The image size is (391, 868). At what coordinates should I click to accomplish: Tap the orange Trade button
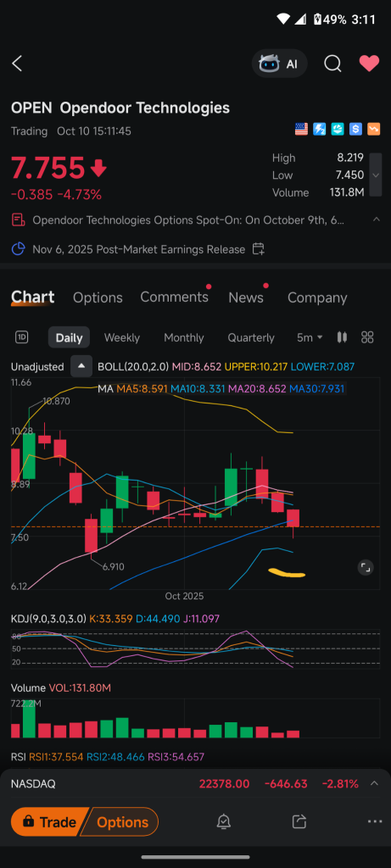pyautogui.click(x=50, y=822)
